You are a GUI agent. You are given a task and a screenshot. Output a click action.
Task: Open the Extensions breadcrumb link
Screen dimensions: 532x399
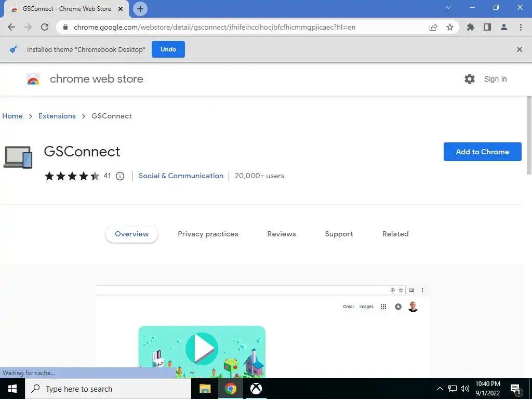[x=57, y=116]
